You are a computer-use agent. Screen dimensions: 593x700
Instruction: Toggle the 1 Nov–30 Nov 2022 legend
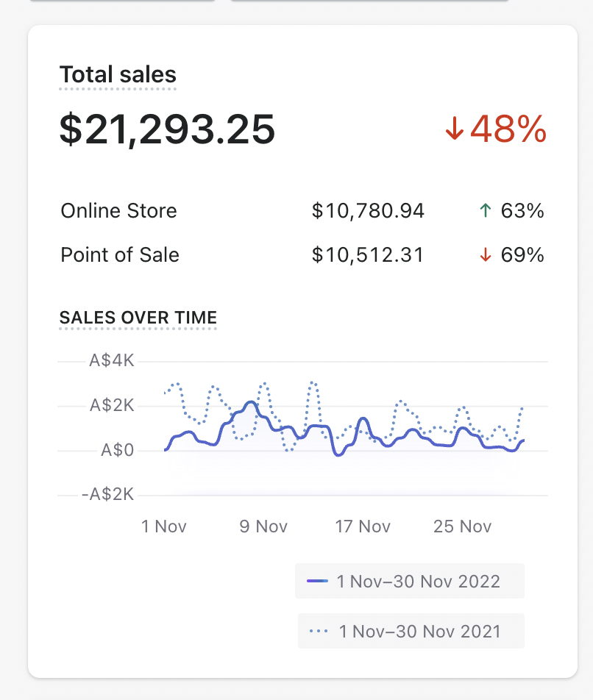pos(410,582)
